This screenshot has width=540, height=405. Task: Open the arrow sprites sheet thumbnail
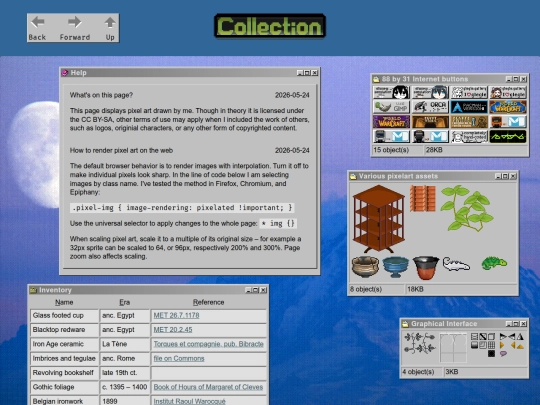[x=511, y=344]
